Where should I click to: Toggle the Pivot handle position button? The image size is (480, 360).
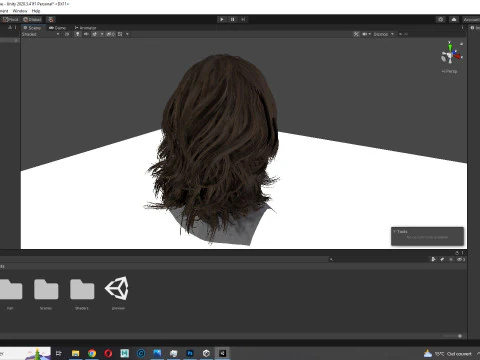(x=10, y=19)
